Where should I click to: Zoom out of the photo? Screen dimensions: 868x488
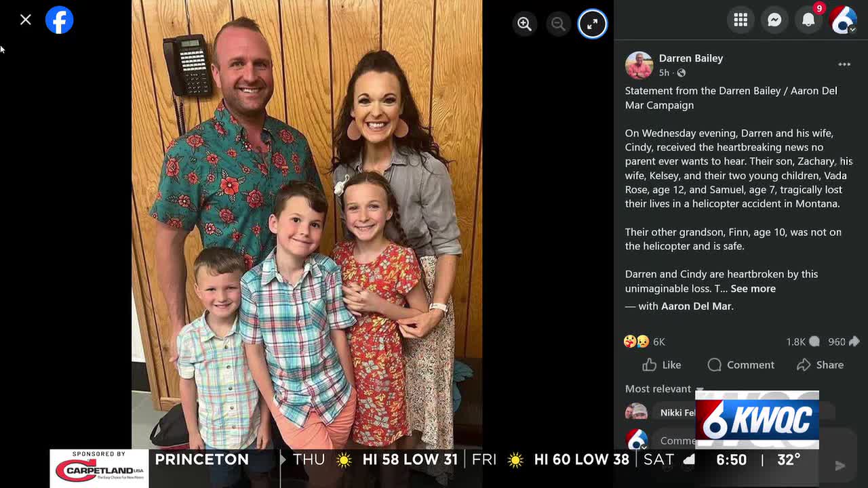(x=558, y=24)
